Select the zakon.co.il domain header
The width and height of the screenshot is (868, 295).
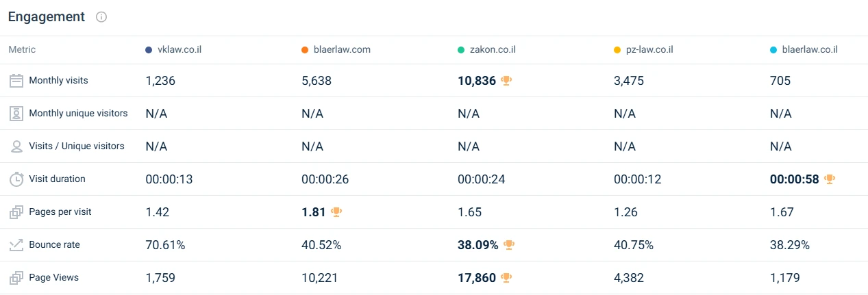tap(493, 50)
